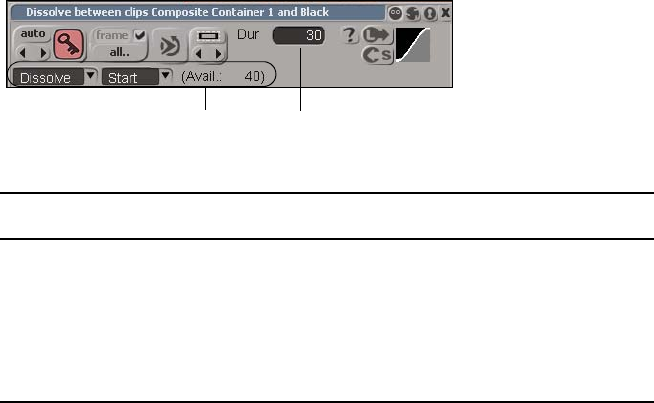Open the Start alignment dropdown
Image resolution: width=654 pixels, height=403 pixels.
click(x=130, y=78)
